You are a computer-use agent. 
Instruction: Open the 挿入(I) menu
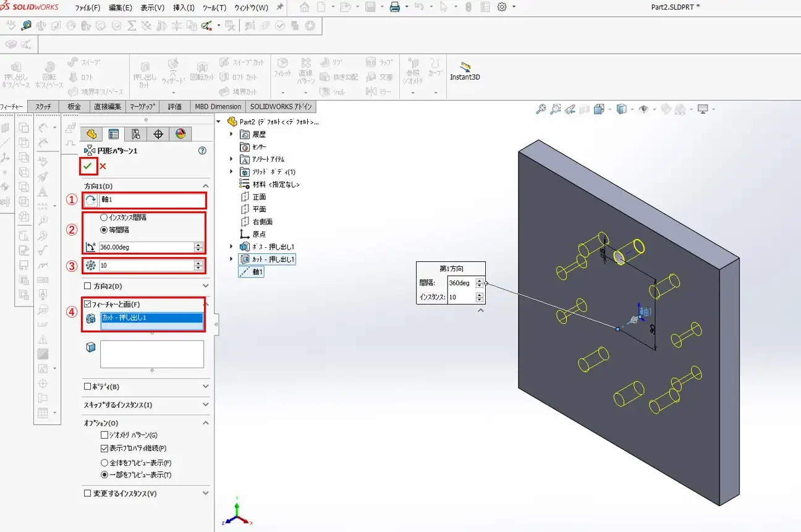pyautogui.click(x=184, y=8)
